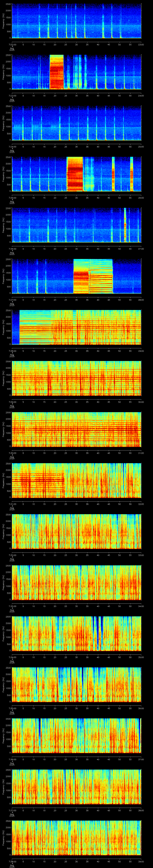The height and width of the screenshot is (868, 153).
Task: Click the "23:00" end-of-axis label
Action: click(141, 44)
